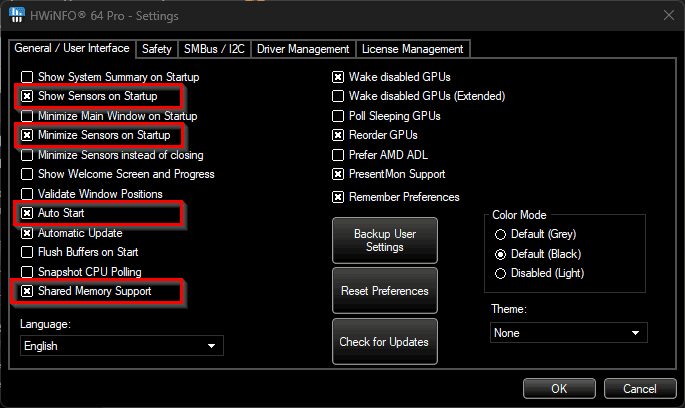Switch to Driver Management tab
685x408 pixels.
click(x=303, y=49)
